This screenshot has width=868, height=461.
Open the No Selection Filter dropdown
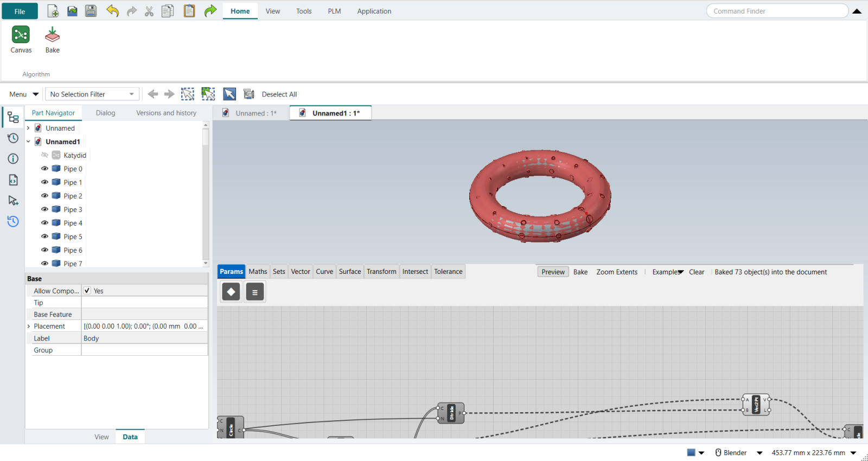coord(92,94)
